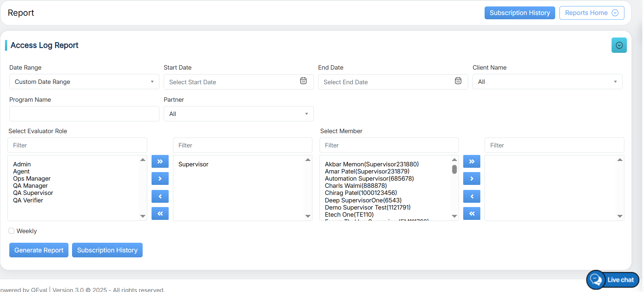Open the Date Range dropdown
The width and height of the screenshot is (644, 292).
tap(84, 82)
